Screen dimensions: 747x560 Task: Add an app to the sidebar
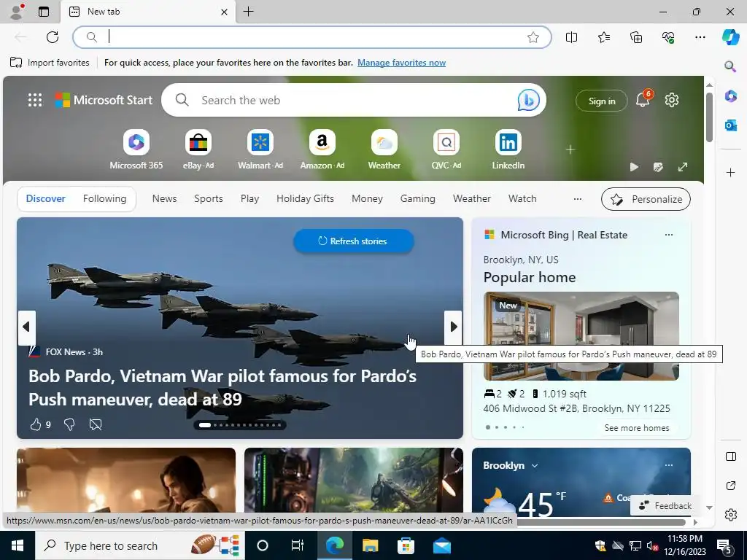[730, 172]
